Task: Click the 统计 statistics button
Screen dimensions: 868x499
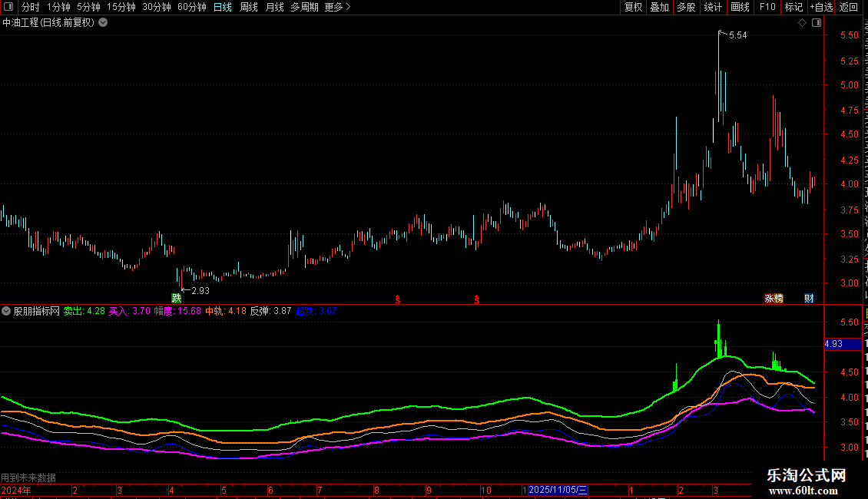Action: (712, 7)
